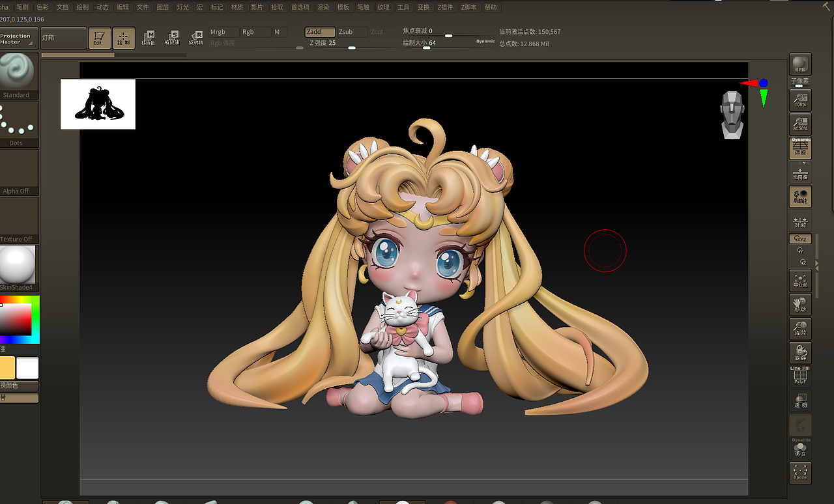Image resolution: width=834 pixels, height=504 pixels.
Task: Adjust the focal shift (焦点衰减) slider
Action: (x=448, y=32)
